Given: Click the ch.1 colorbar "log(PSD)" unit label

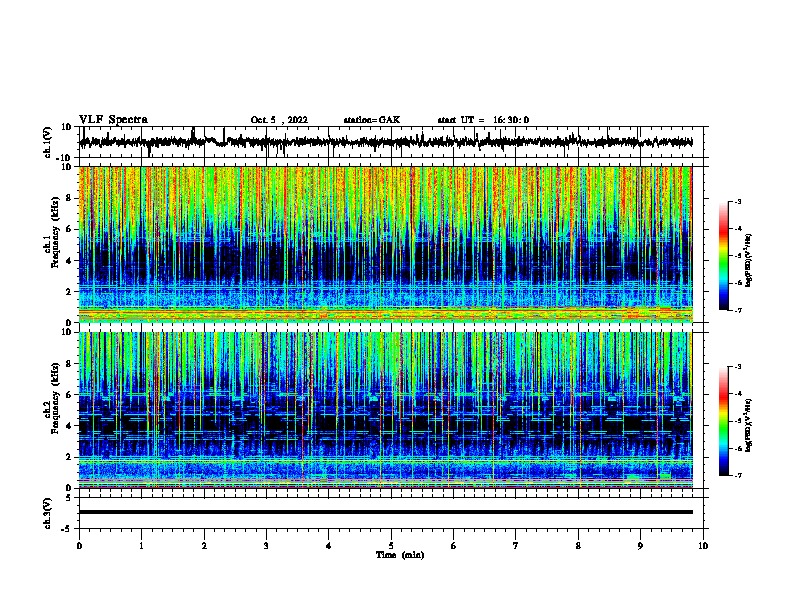Looking at the screenshot, I should click(x=749, y=260).
